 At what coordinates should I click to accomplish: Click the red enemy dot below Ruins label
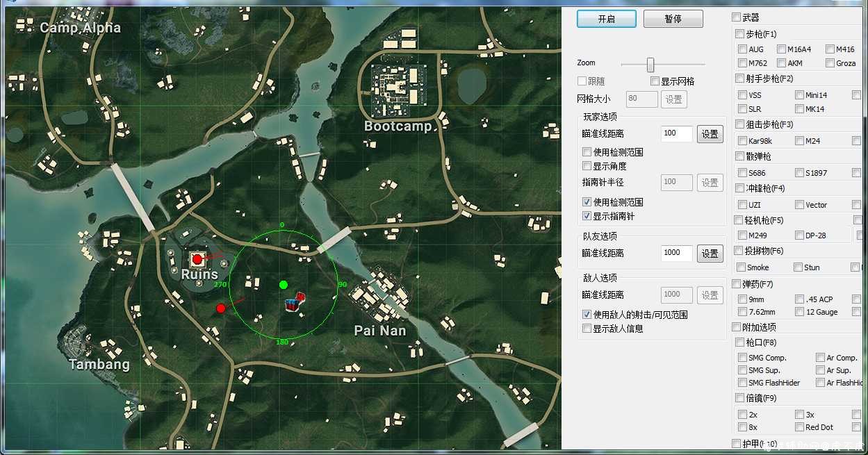point(221,308)
